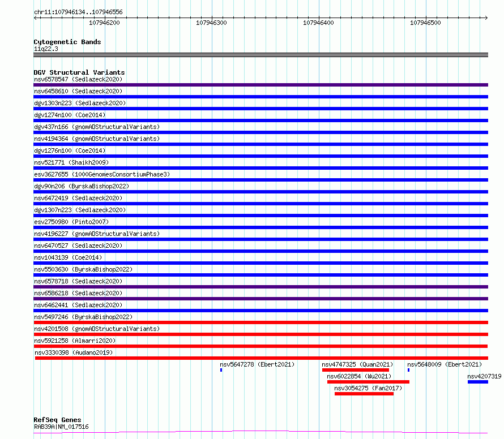
Task: Click nsv5647278 (Ebert2021) label
Action: point(257,364)
